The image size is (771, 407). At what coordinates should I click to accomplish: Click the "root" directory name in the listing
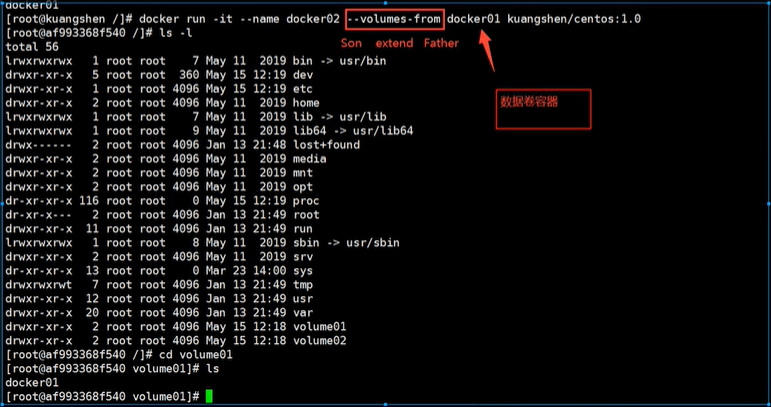coord(306,215)
